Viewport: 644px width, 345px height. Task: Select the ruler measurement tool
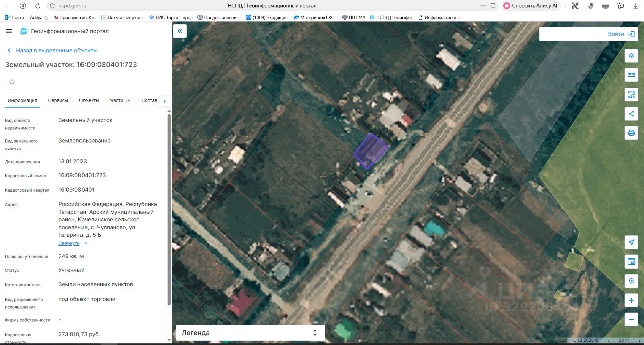[631, 75]
